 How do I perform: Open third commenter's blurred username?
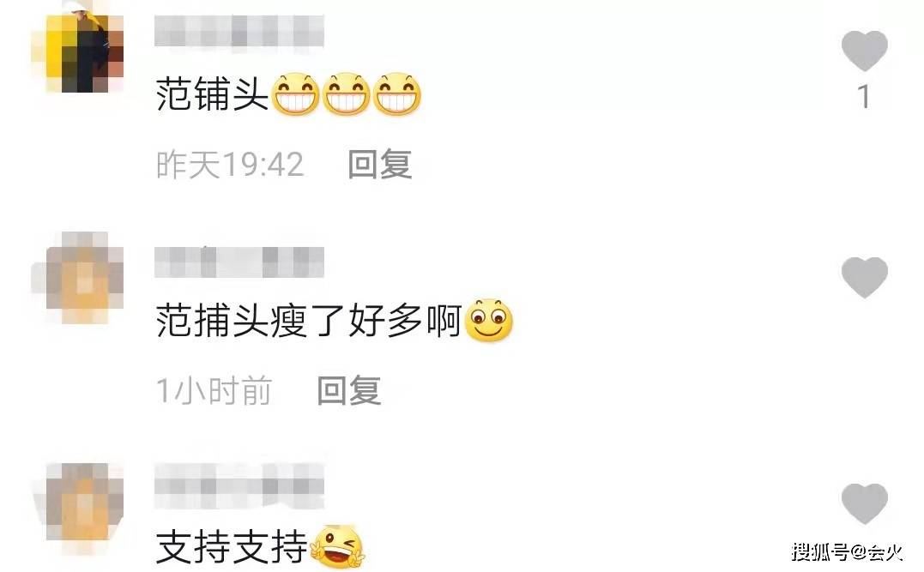[x=239, y=486]
